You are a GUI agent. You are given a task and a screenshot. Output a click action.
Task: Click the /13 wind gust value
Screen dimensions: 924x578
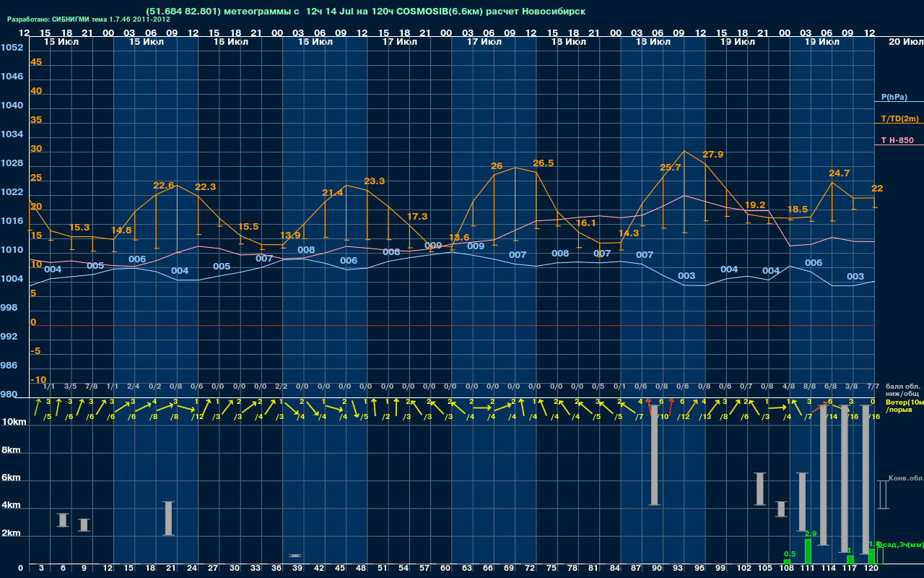tap(705, 416)
